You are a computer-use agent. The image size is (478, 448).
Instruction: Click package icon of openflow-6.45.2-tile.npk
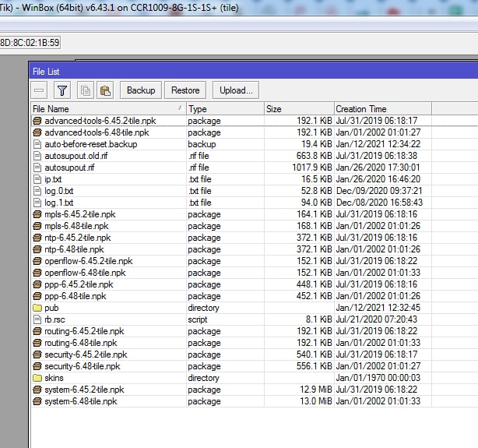[x=37, y=261]
